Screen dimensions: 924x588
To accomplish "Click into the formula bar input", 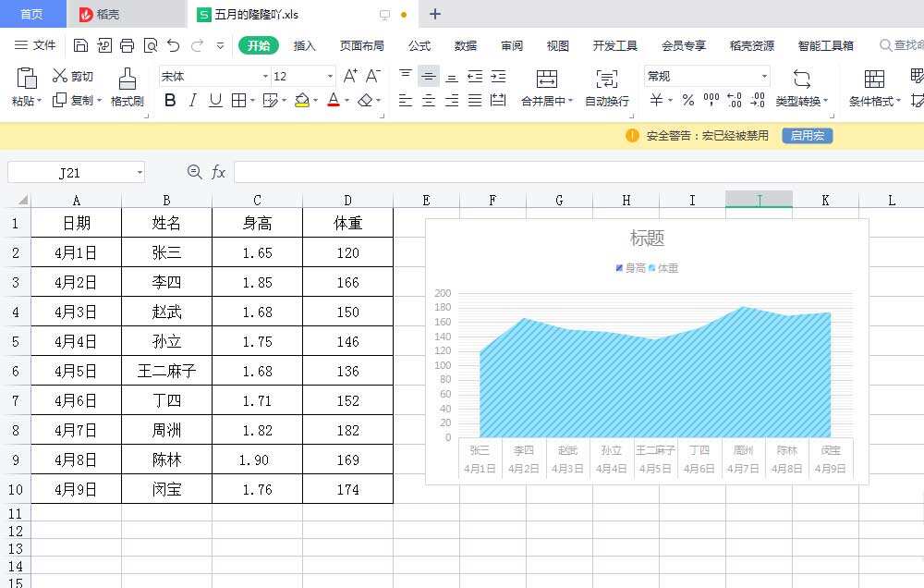I will pyautogui.click(x=578, y=172).
